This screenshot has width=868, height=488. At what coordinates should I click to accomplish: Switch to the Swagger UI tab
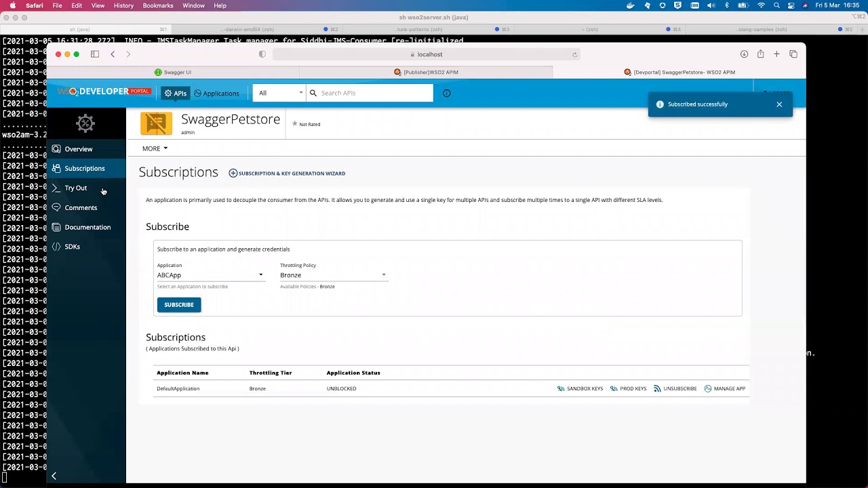173,72
